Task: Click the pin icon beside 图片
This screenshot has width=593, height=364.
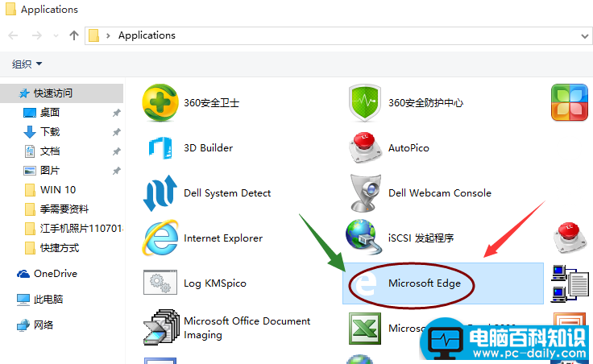Action: tap(117, 171)
